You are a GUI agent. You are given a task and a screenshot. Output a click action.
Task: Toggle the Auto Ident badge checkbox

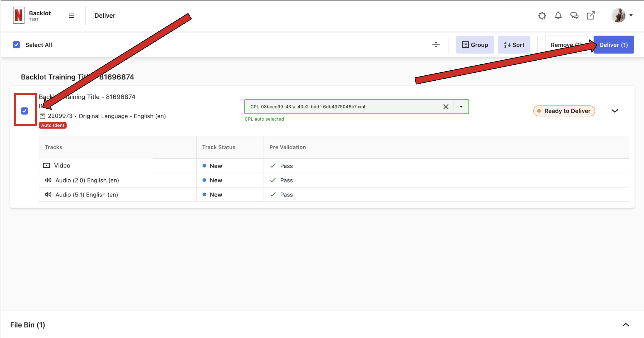[25, 110]
